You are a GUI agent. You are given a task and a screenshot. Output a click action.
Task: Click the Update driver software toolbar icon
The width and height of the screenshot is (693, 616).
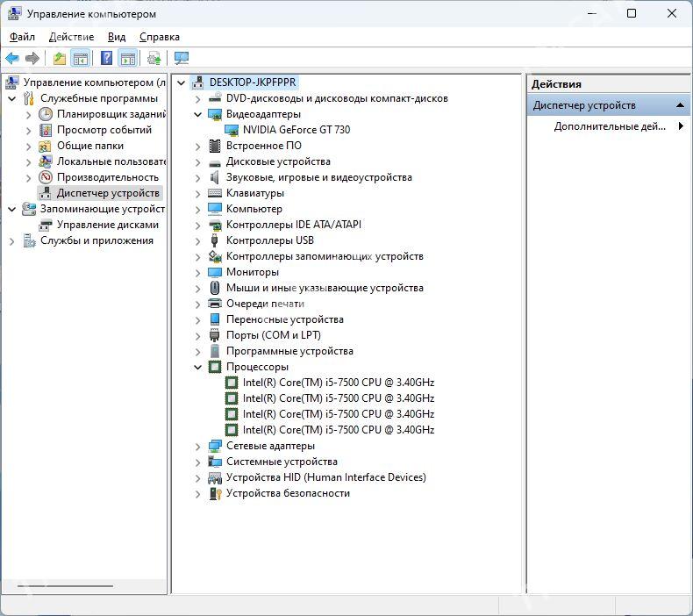coord(154,58)
